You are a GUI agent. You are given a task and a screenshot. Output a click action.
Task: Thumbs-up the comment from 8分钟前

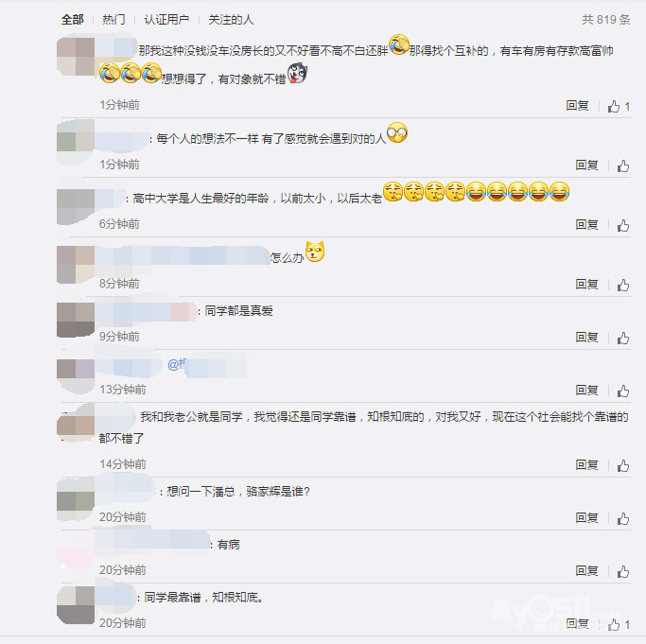623,285
